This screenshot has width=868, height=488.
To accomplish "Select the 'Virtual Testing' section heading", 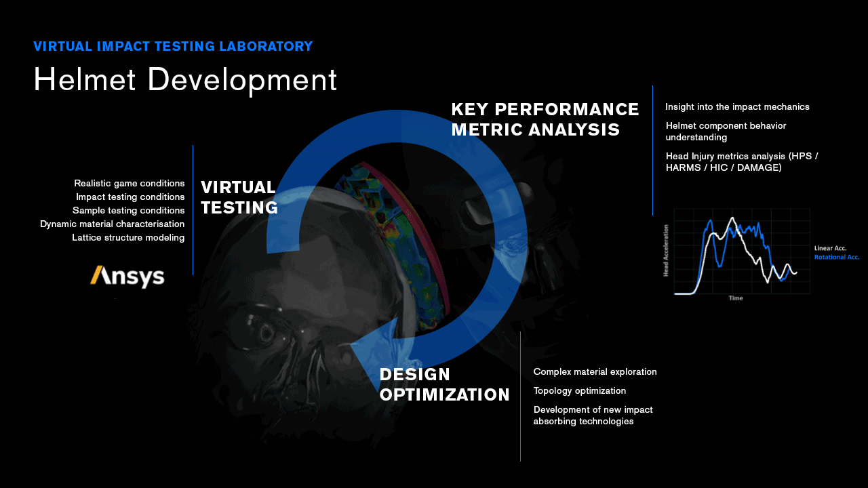I will (239, 197).
